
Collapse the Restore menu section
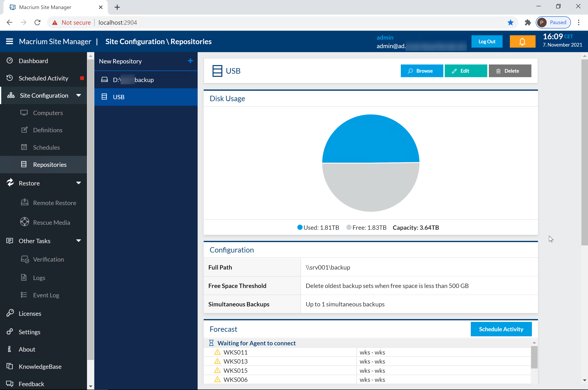(78, 183)
